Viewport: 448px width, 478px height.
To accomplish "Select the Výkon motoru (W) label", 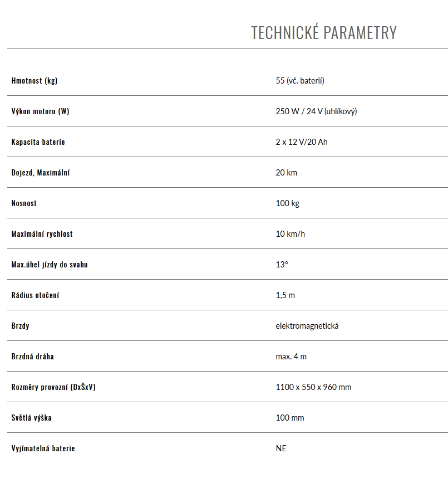I will pyautogui.click(x=40, y=111).
